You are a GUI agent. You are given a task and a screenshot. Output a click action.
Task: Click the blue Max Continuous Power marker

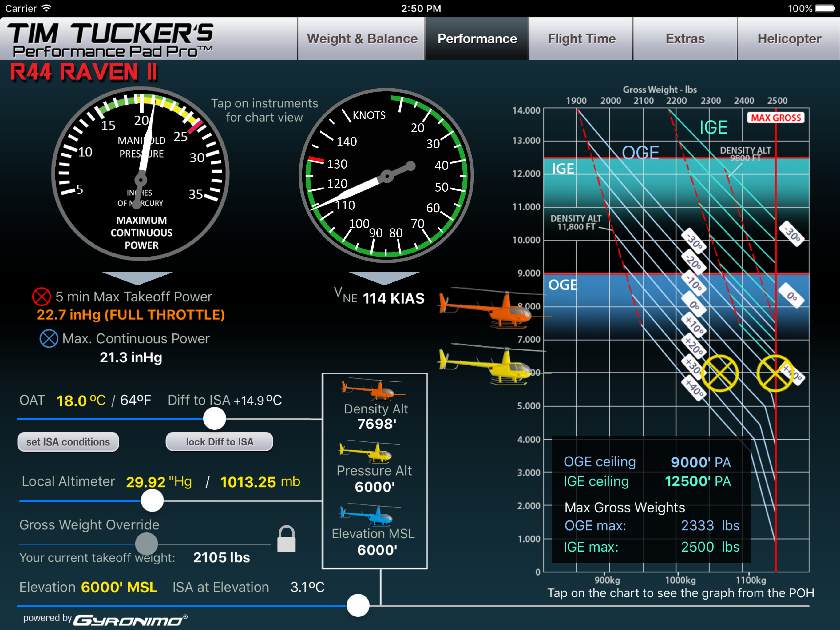(49, 339)
